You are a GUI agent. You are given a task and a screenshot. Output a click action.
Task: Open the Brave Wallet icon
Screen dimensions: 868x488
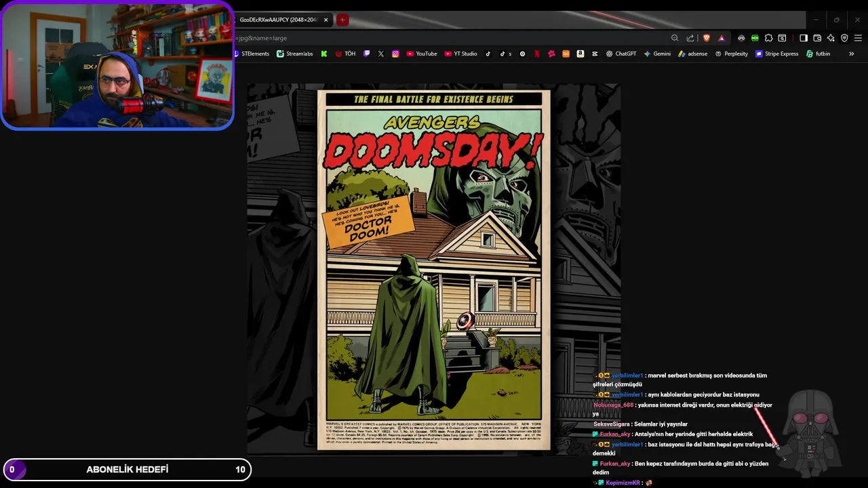pyautogui.click(x=817, y=38)
